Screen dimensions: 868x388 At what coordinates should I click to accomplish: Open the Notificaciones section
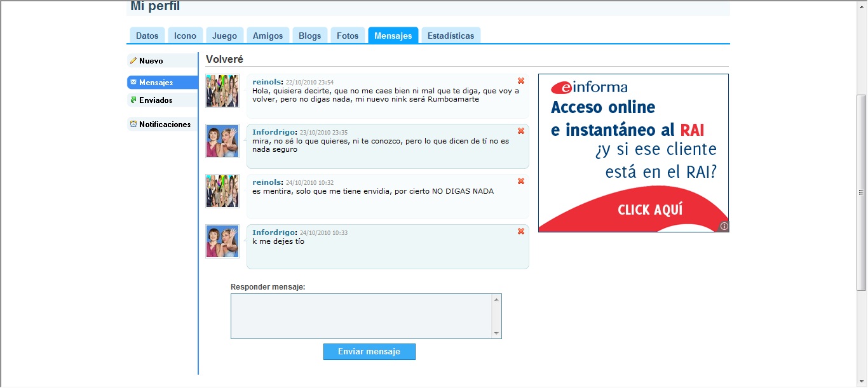point(165,124)
